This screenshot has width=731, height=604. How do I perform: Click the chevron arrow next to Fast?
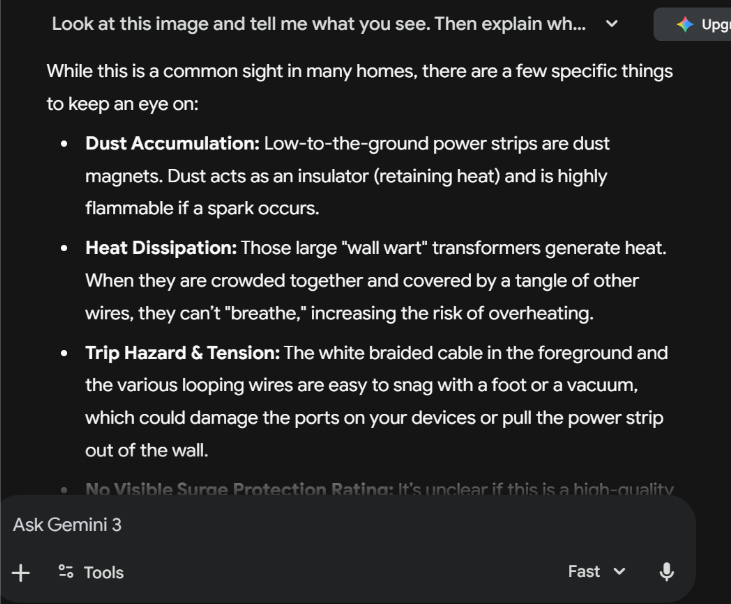[619, 572]
